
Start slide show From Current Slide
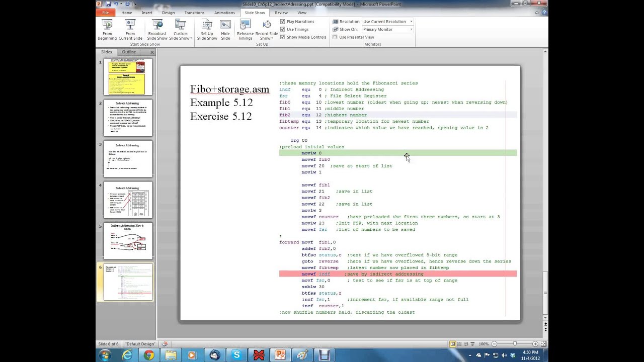130,30
